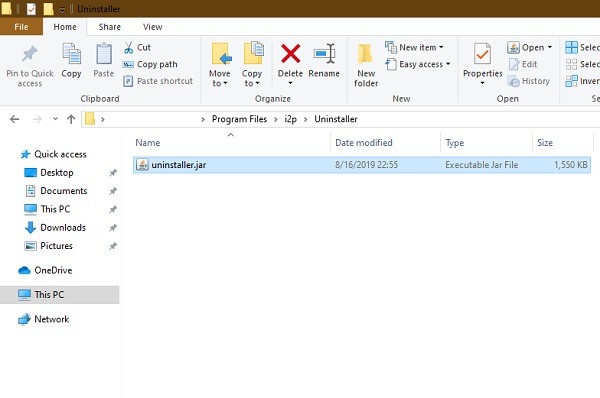Click the Back navigation arrow
The height and width of the screenshot is (398, 600).
tap(15, 119)
